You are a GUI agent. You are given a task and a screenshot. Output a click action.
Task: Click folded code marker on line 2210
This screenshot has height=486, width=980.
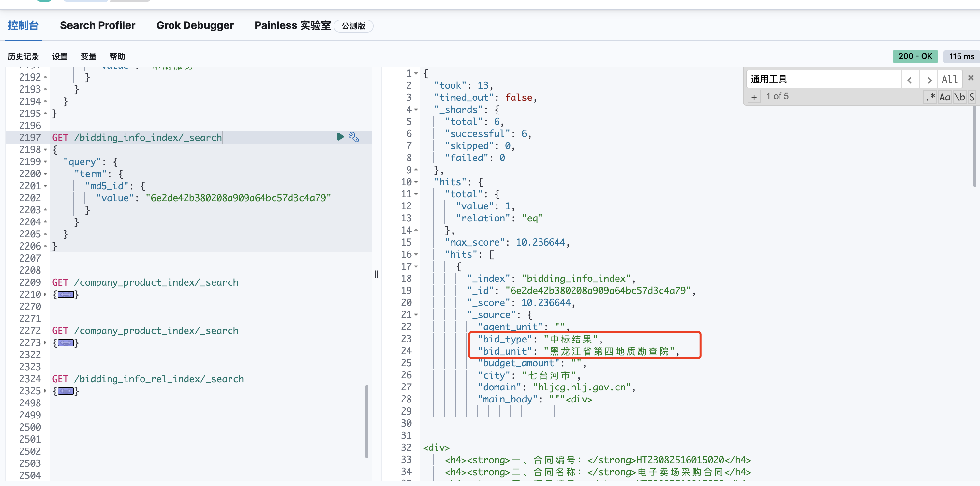point(66,295)
